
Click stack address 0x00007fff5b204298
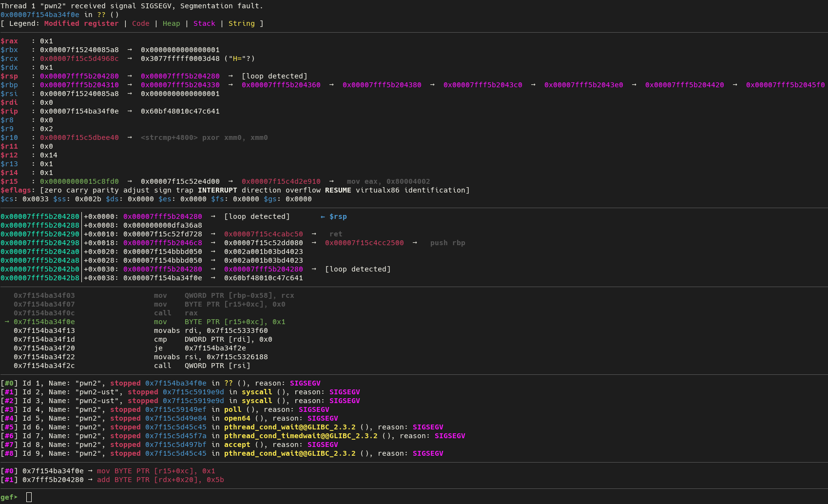(39, 243)
